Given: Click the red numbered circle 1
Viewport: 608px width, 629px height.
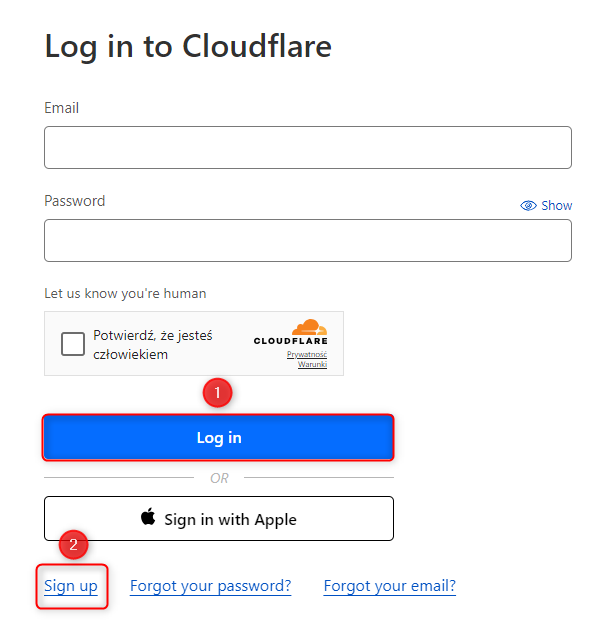Looking at the screenshot, I should 217,392.
